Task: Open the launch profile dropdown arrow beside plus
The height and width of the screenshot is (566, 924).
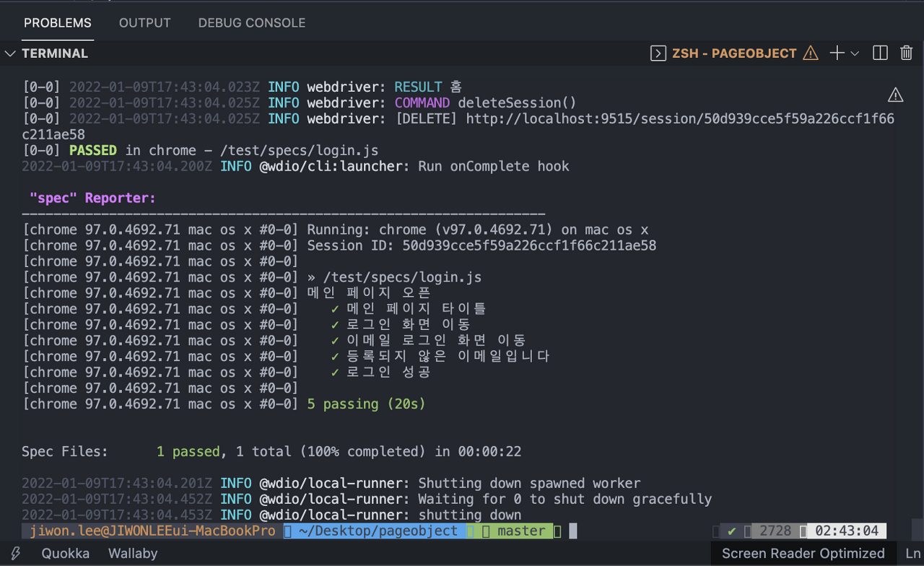Action: pos(855,53)
